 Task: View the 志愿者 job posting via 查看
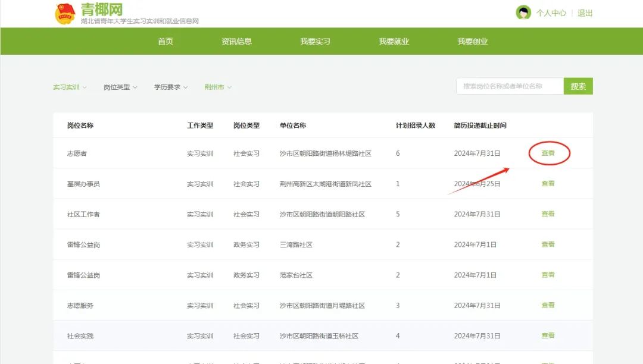click(548, 153)
